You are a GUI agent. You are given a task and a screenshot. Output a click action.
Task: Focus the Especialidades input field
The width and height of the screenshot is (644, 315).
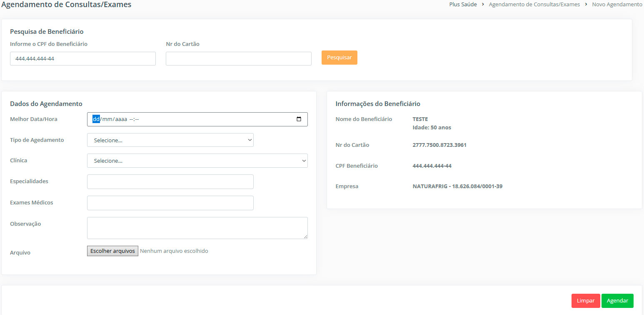[170, 182]
